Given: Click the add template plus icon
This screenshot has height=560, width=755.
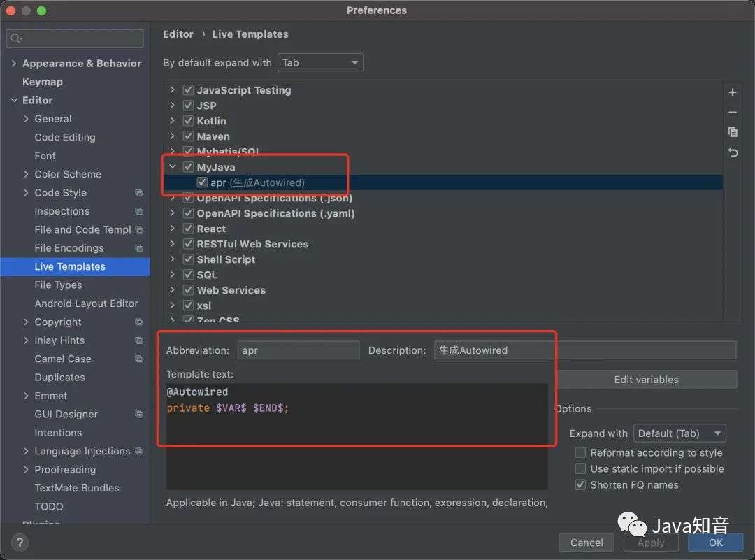Looking at the screenshot, I should point(733,92).
